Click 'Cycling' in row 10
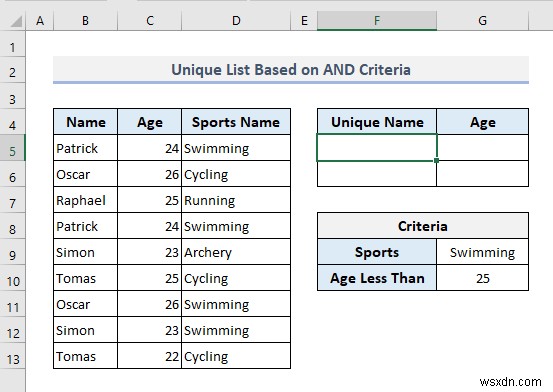The width and height of the screenshot is (553, 392). (x=236, y=278)
